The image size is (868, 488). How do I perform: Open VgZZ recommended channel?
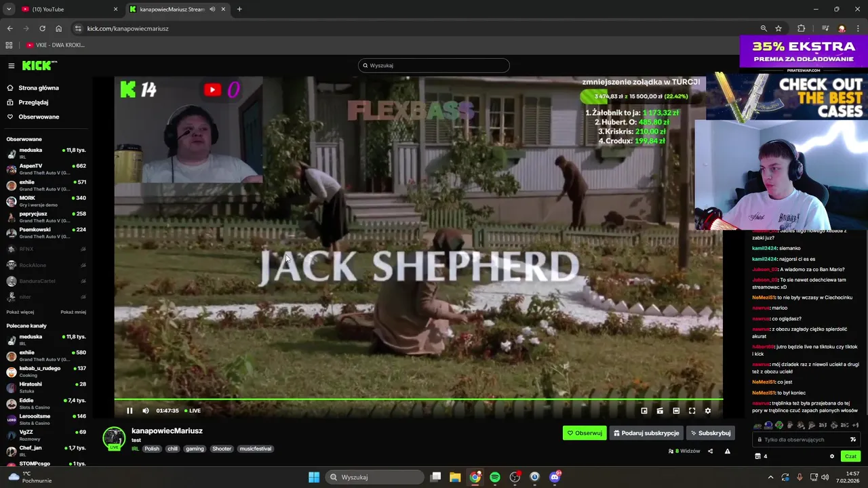click(x=45, y=435)
